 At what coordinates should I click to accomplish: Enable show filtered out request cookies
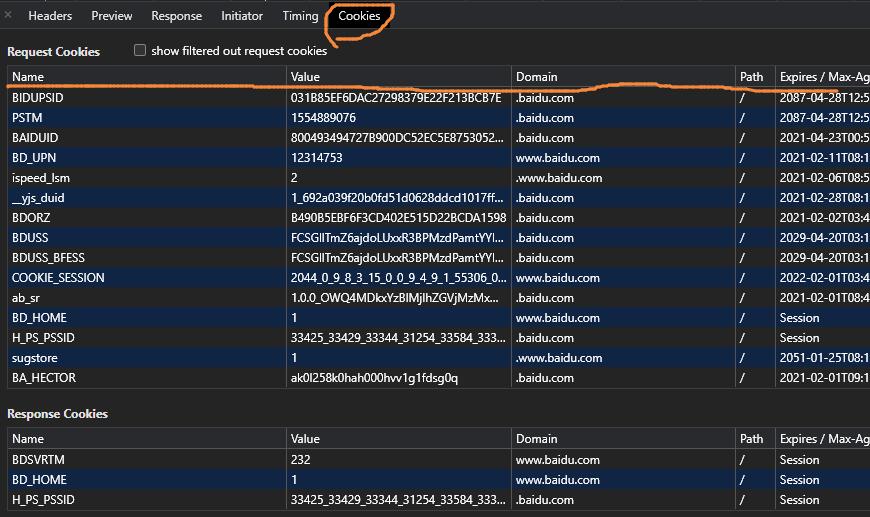click(x=140, y=51)
